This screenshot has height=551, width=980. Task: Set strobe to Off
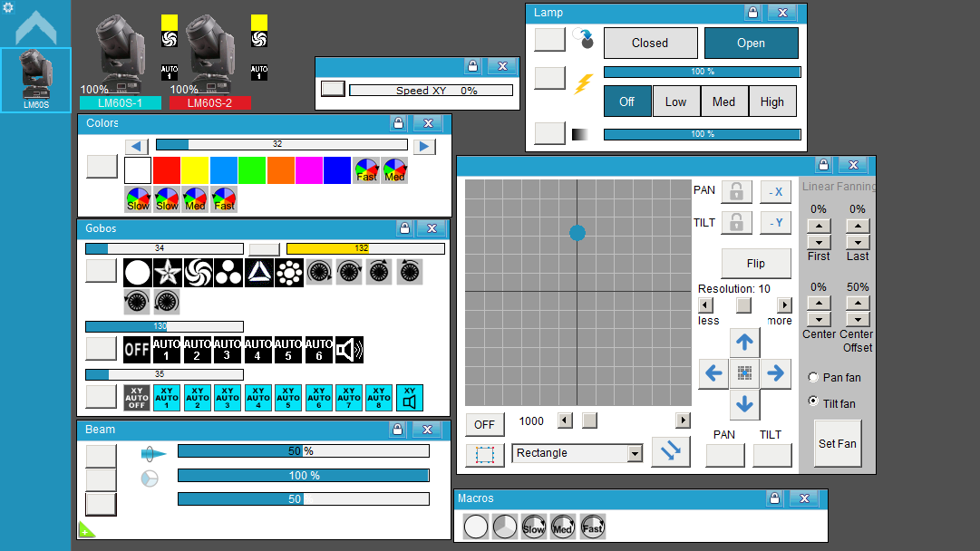pyautogui.click(x=626, y=101)
